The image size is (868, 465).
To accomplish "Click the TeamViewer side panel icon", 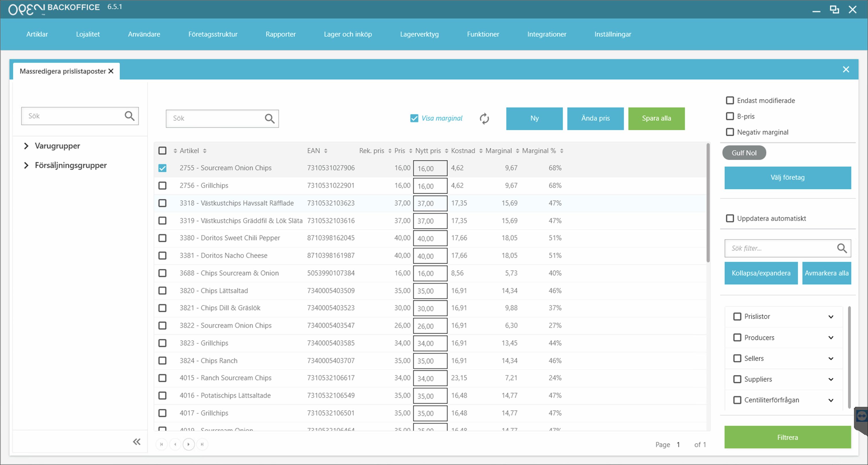I will point(861,416).
